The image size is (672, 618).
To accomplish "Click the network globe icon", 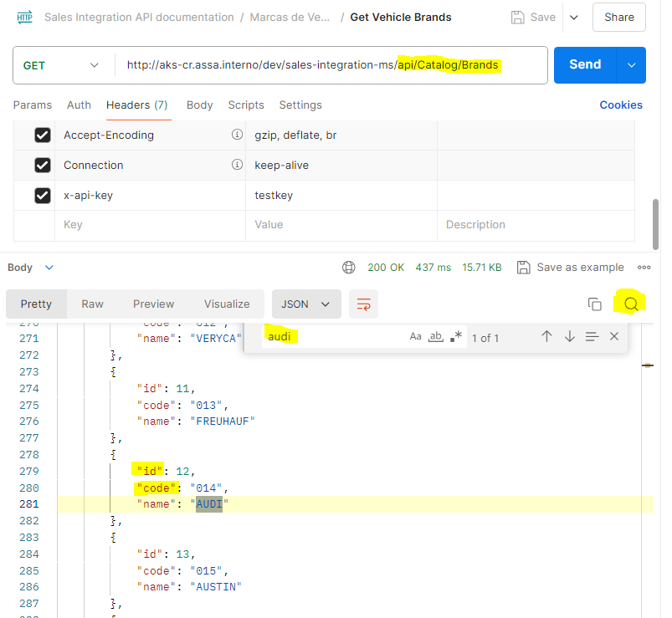I will click(x=349, y=268).
